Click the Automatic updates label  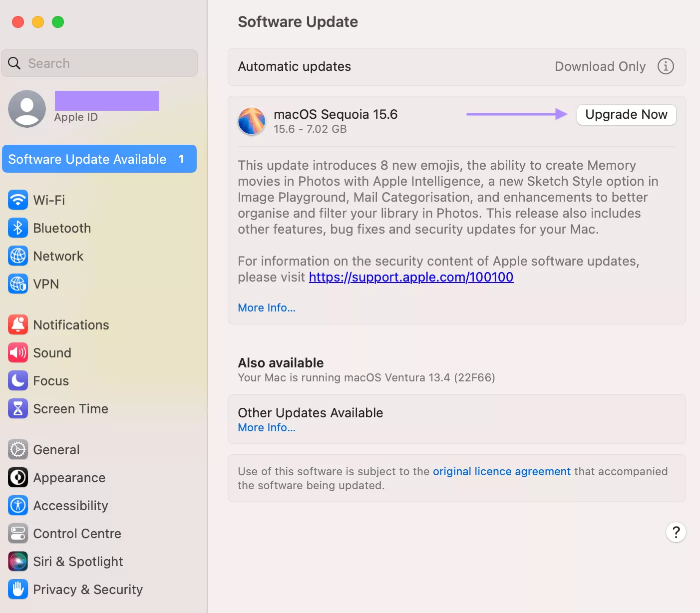295,66
